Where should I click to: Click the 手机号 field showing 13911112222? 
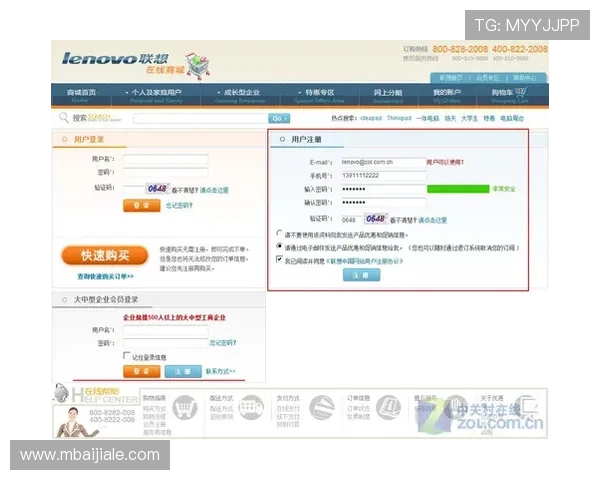tap(384, 176)
